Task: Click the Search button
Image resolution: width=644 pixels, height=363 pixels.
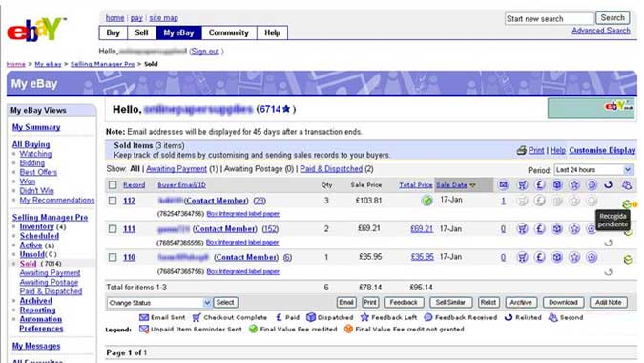Action: pyautogui.click(x=613, y=18)
